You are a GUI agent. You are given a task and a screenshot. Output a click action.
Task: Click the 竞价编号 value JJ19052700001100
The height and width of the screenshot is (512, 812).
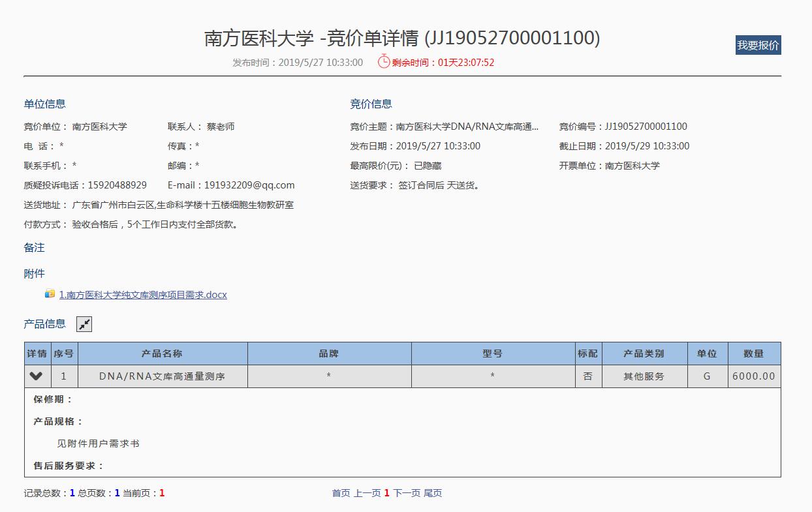tap(646, 127)
